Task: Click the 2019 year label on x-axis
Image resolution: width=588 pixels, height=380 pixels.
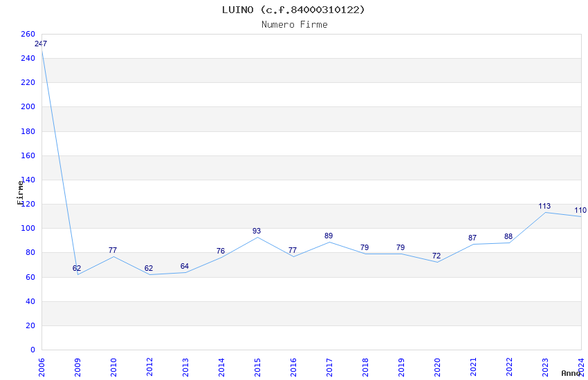Action: tap(401, 367)
